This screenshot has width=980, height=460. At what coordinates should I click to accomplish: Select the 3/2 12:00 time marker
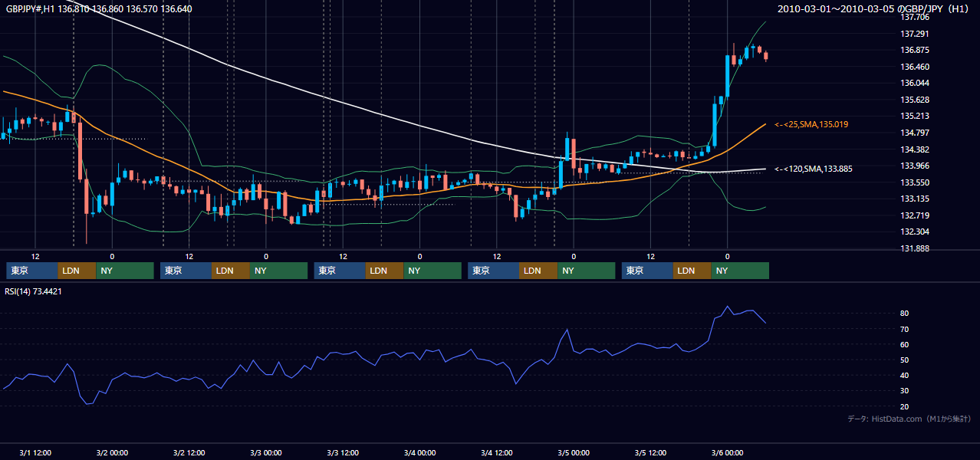(x=189, y=453)
